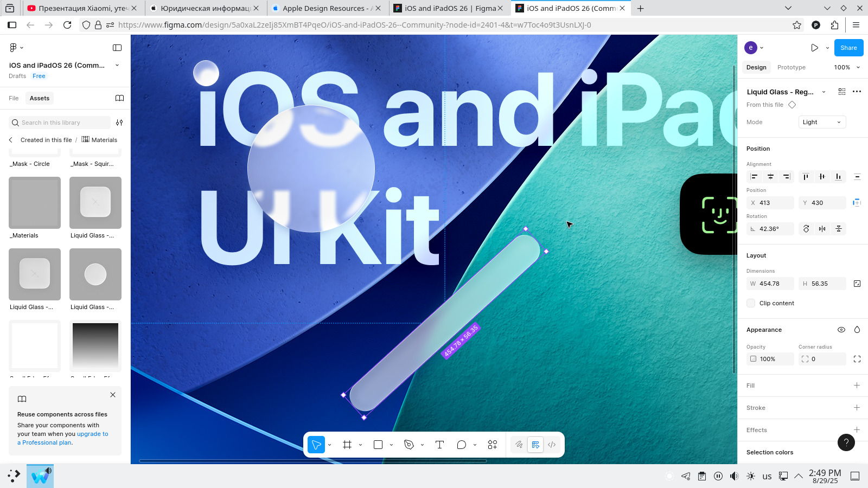Expand shape tools options chevron
This screenshot has height=488, width=868.
tap(391, 445)
